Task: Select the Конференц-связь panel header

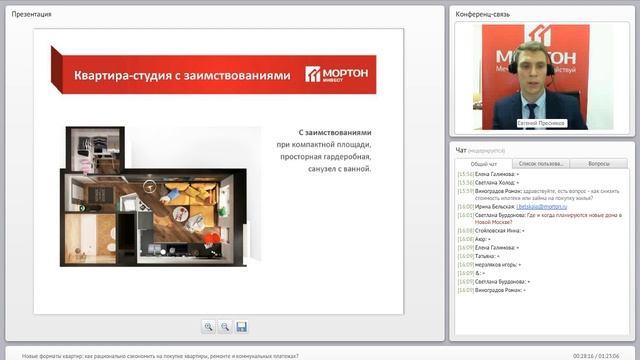Action: (482, 14)
